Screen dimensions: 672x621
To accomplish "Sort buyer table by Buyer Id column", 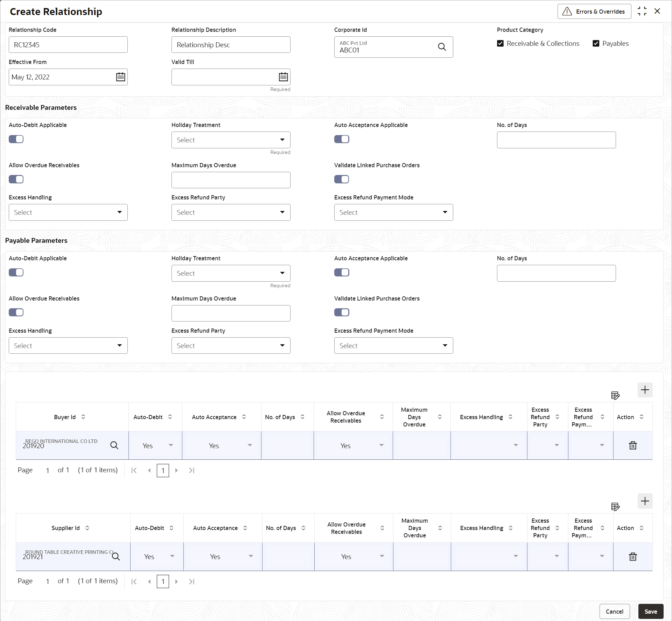I will pos(83,417).
